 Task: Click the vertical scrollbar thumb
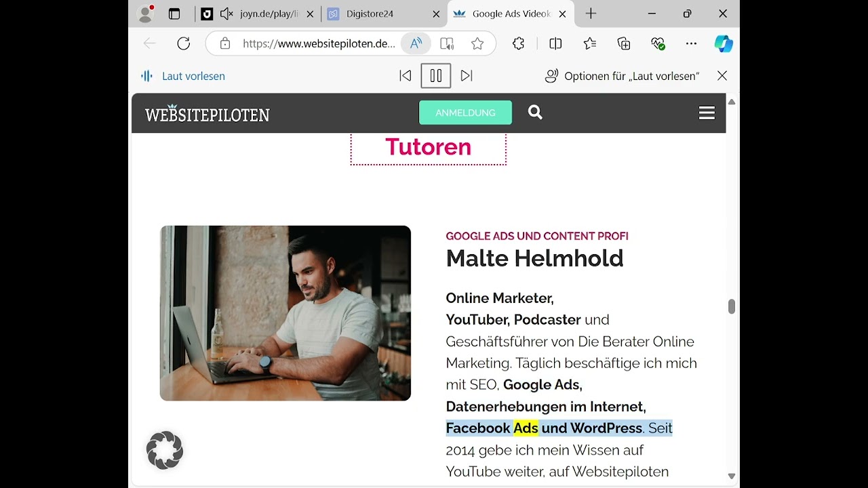point(732,306)
